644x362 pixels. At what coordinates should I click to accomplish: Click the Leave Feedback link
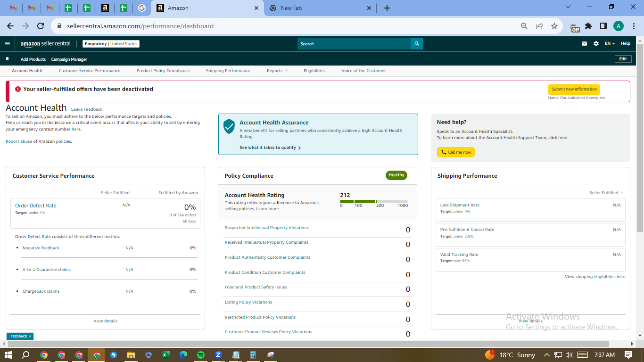[87, 109]
